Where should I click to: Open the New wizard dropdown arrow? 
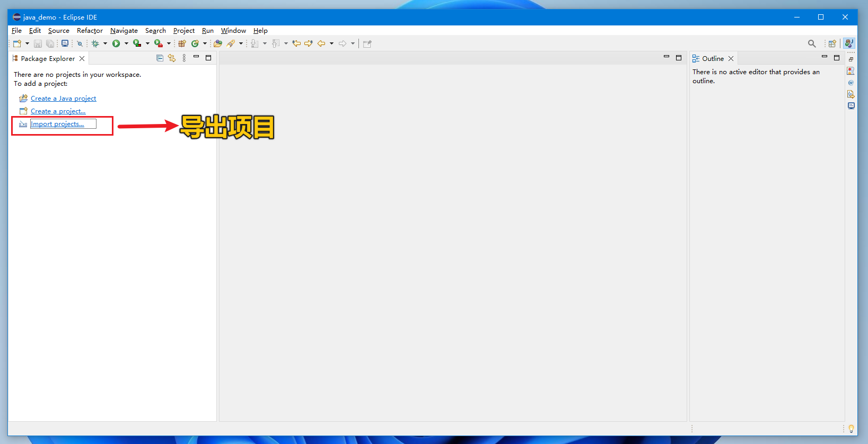[x=27, y=43]
